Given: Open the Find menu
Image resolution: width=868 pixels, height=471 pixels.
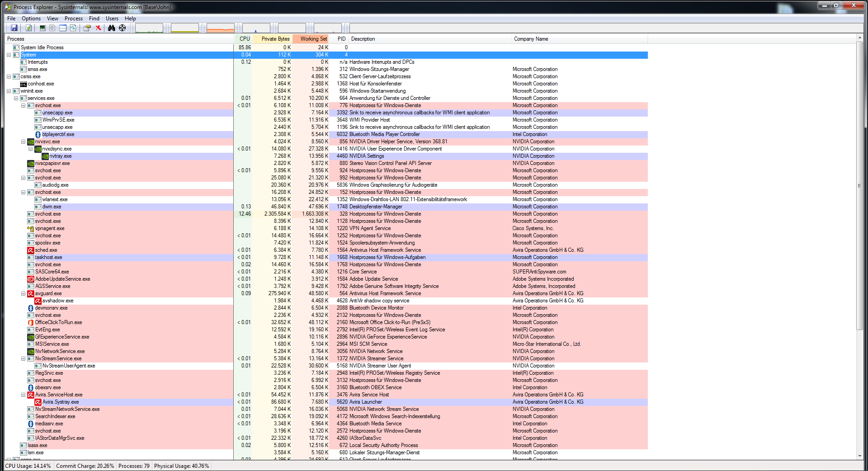Looking at the screenshot, I should pos(94,19).
